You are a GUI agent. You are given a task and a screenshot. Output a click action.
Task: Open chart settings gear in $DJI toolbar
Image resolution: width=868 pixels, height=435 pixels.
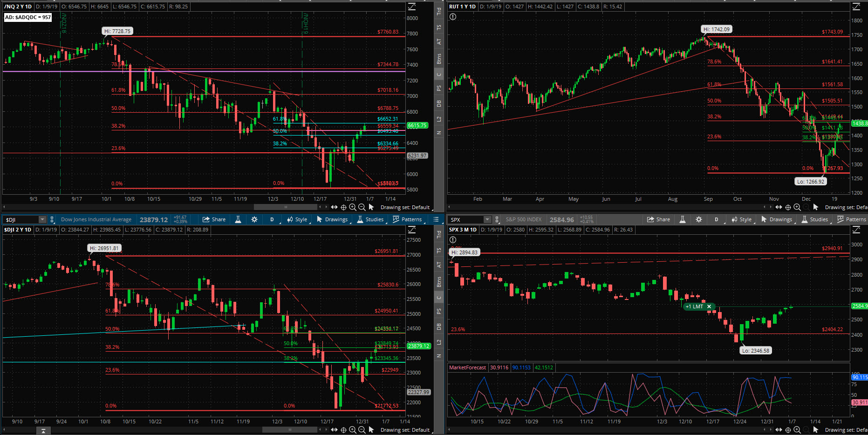(254, 219)
